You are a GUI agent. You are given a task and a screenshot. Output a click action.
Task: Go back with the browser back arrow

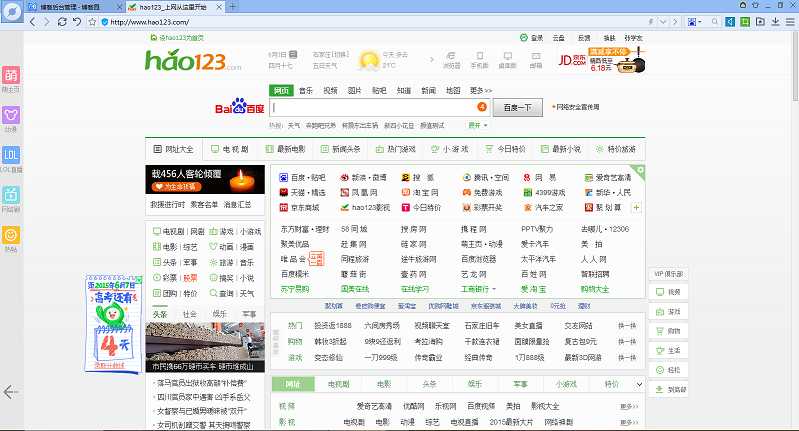point(33,22)
